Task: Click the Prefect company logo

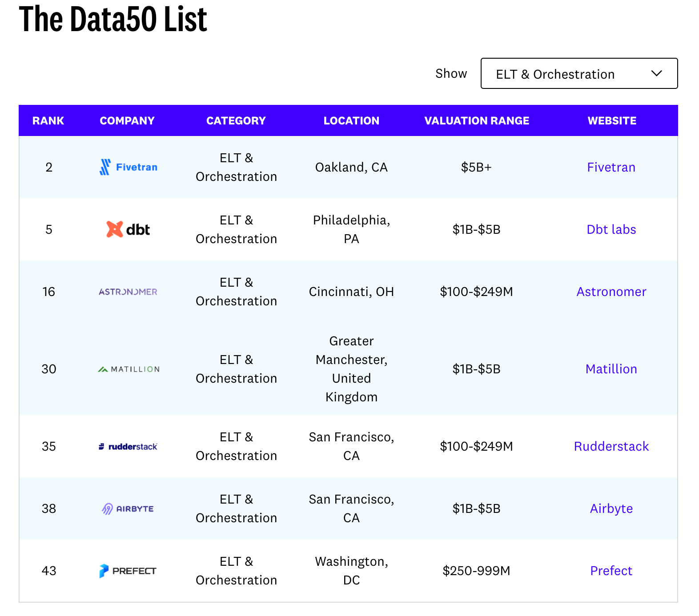Action: click(128, 571)
